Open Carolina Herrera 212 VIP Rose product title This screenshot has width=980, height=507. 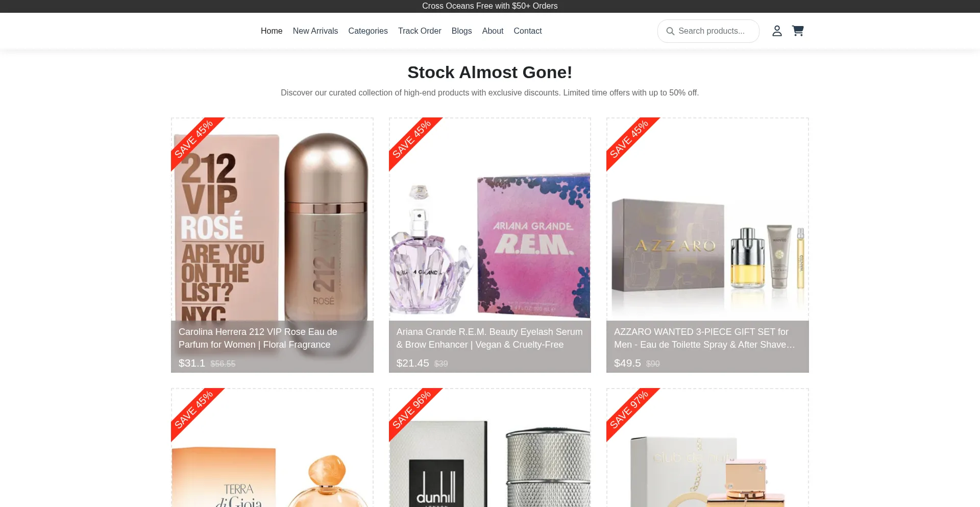pyautogui.click(x=258, y=338)
